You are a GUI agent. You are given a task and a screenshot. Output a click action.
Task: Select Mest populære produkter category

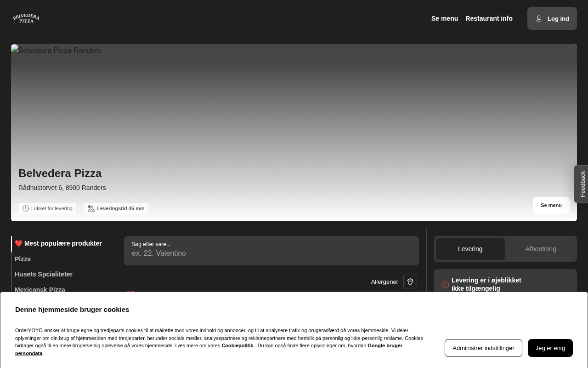click(x=58, y=243)
